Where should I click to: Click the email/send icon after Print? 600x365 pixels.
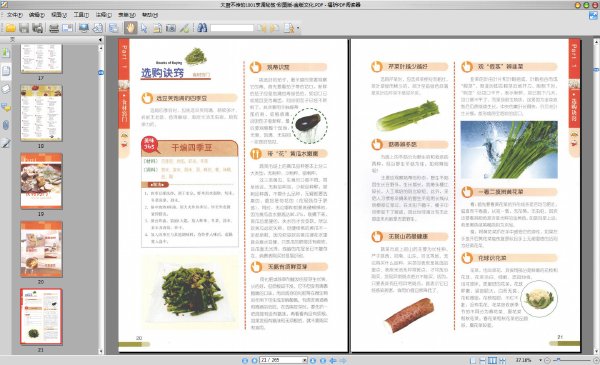coord(67,28)
